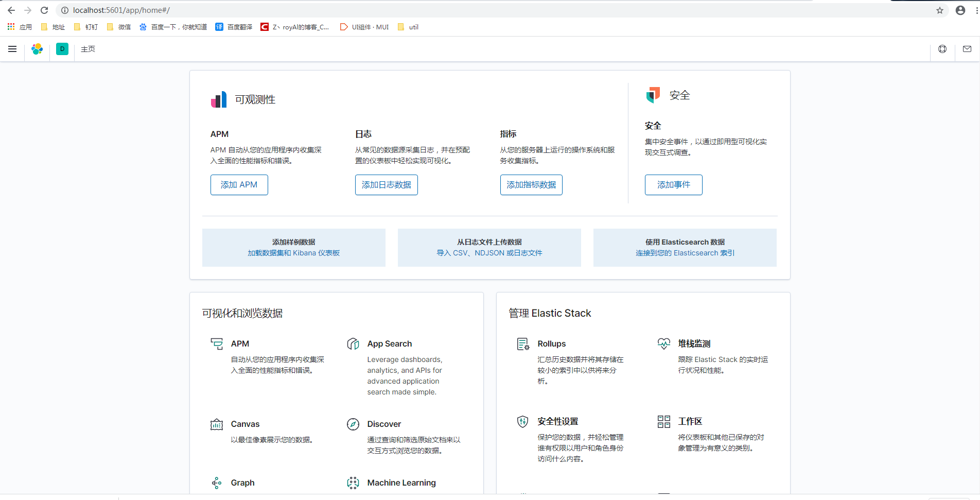Viewport: 980px width, 500px height.
Task: Open the App Search title link
Action: tap(390, 343)
